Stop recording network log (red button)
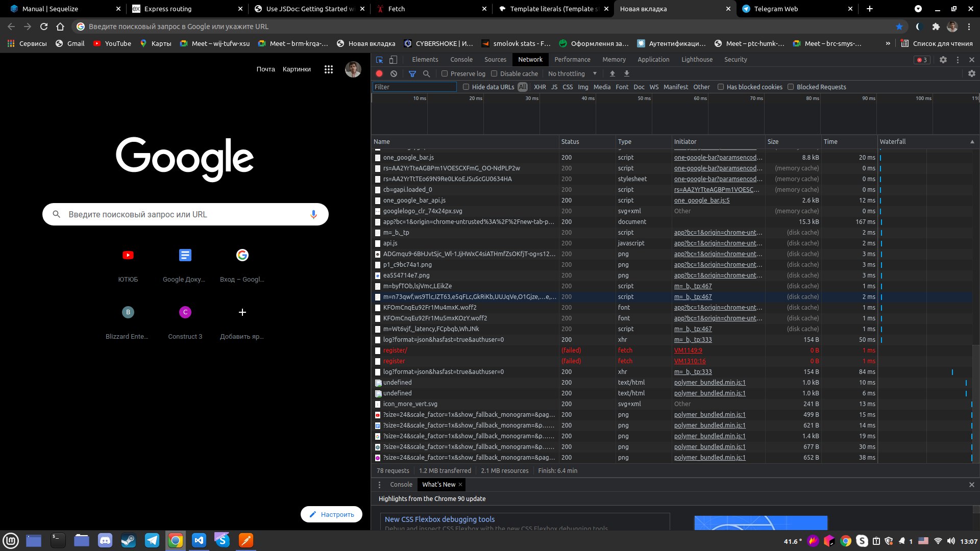The image size is (980, 551). 379,73
